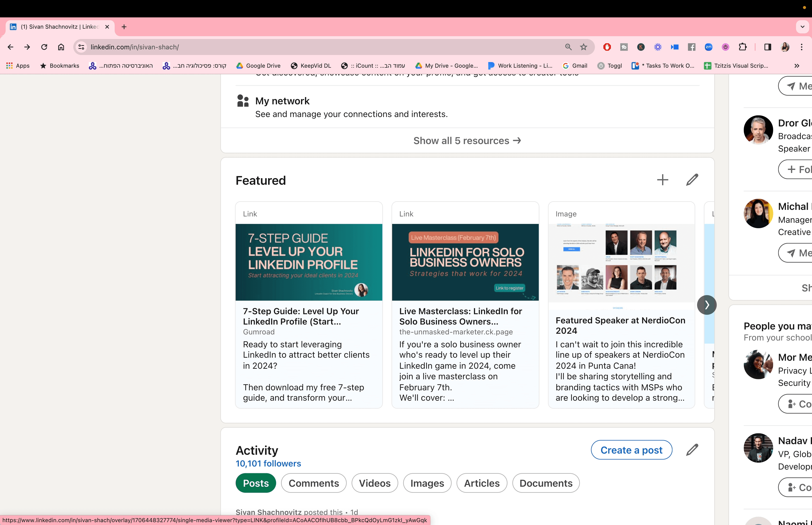
Task: Toggle the browser side panel
Action: click(768, 47)
